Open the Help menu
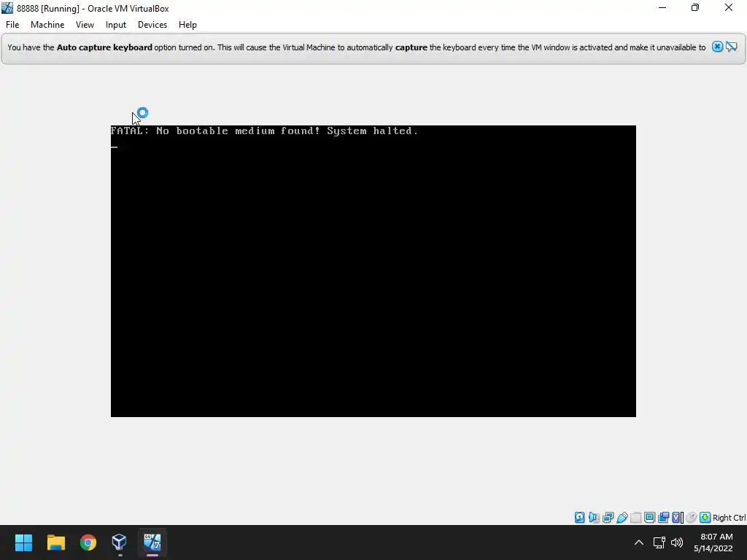 (x=187, y=25)
